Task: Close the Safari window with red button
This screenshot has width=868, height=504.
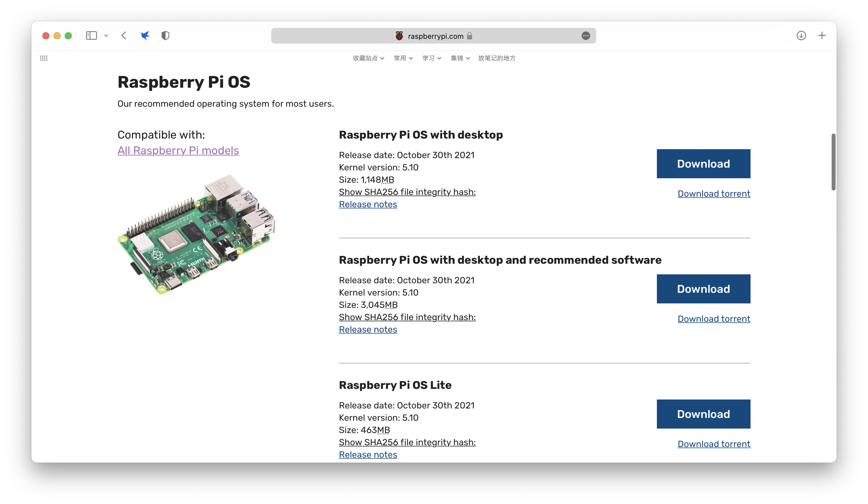Action: [46, 36]
